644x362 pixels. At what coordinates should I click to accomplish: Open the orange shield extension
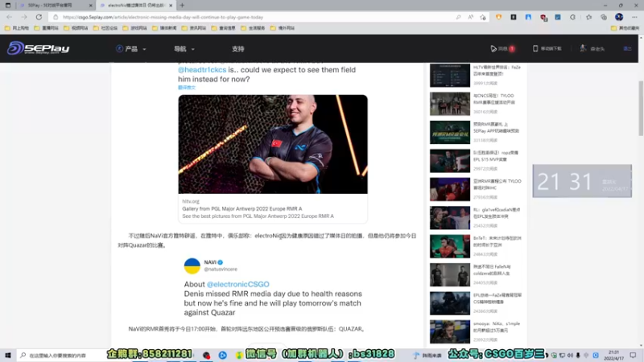pos(498,17)
